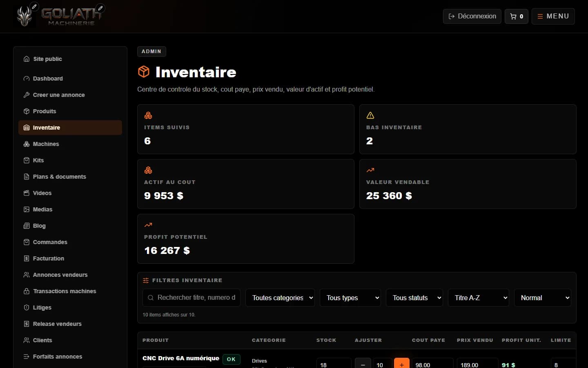Click the product name CNC Drive 6A numérique

(181, 358)
